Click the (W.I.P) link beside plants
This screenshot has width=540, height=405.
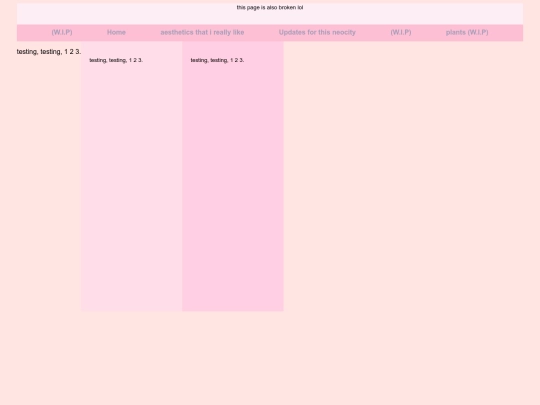401,32
